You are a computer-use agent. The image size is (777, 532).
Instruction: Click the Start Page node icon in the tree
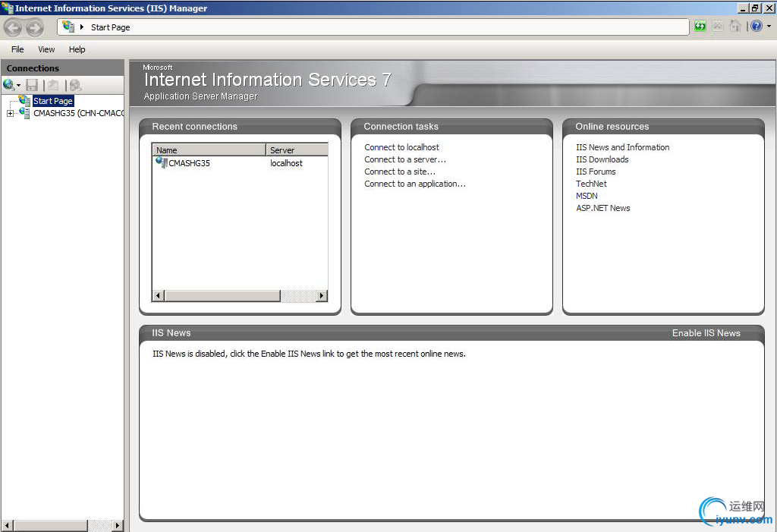25,101
